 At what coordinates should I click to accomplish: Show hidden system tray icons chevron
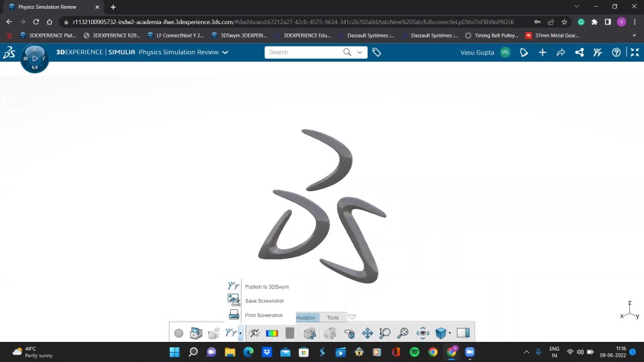(x=526, y=352)
